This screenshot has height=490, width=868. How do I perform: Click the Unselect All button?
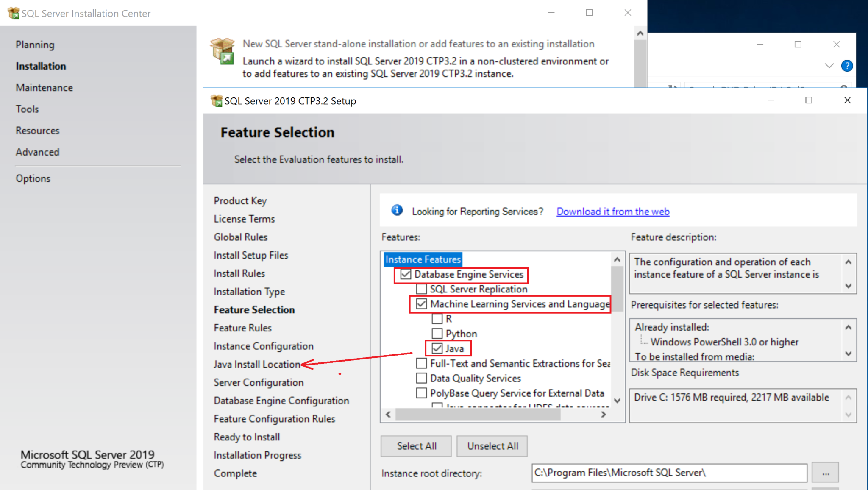[x=492, y=446]
